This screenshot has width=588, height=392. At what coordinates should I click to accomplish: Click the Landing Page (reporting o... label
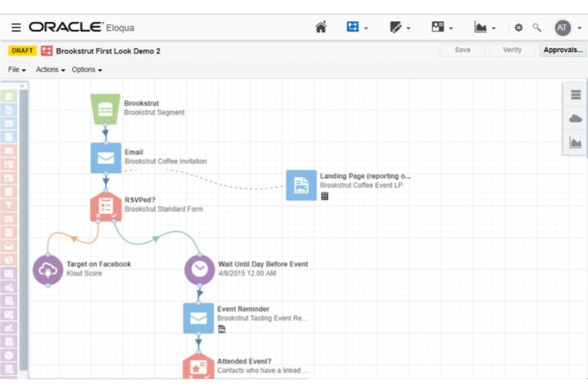pyautogui.click(x=365, y=176)
